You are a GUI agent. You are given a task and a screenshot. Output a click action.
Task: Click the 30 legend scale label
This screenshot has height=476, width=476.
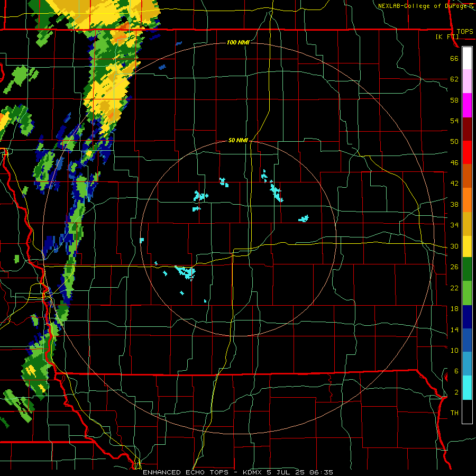tap(454, 246)
